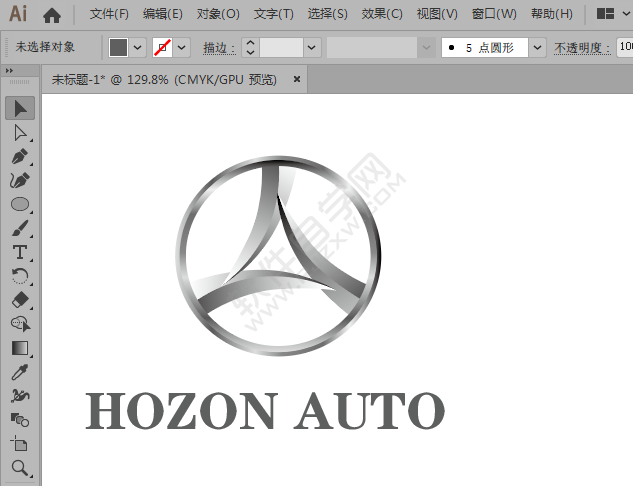The image size is (633, 486).
Task: Open the 窗口(W) menu
Action: pos(494,14)
